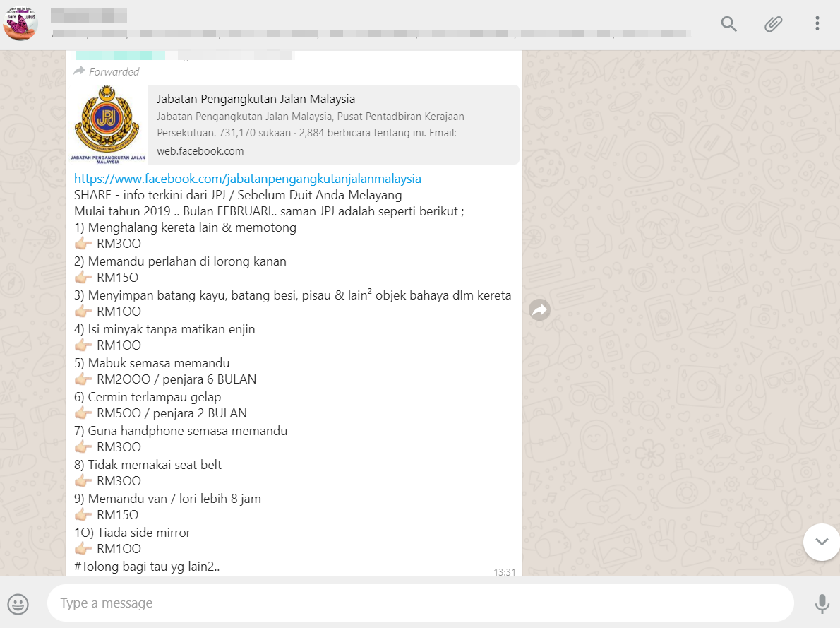Open the emoji picker smiley icon
This screenshot has width=840, height=628.
[18, 604]
